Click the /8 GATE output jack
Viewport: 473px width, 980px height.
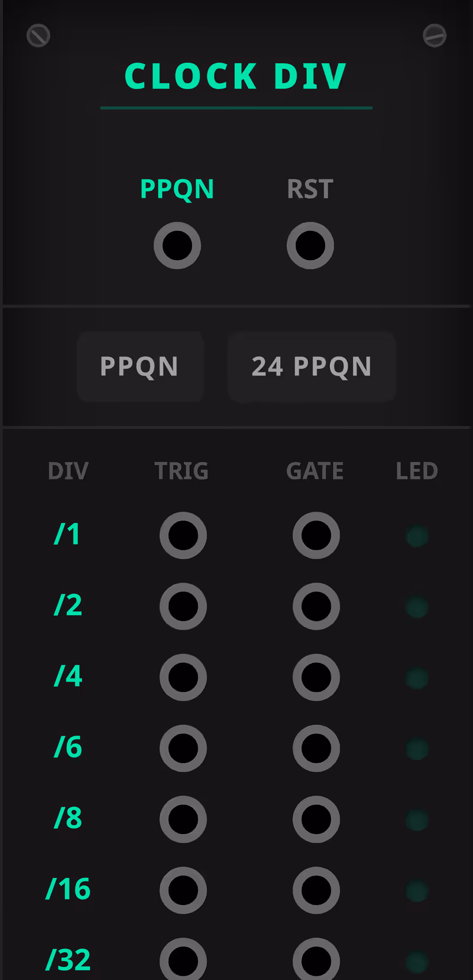tap(316, 819)
